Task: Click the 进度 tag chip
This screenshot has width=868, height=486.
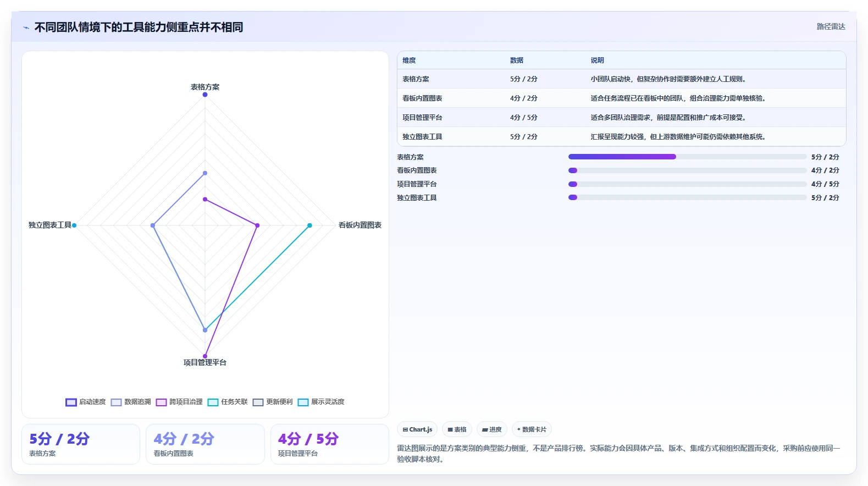Action: point(492,429)
